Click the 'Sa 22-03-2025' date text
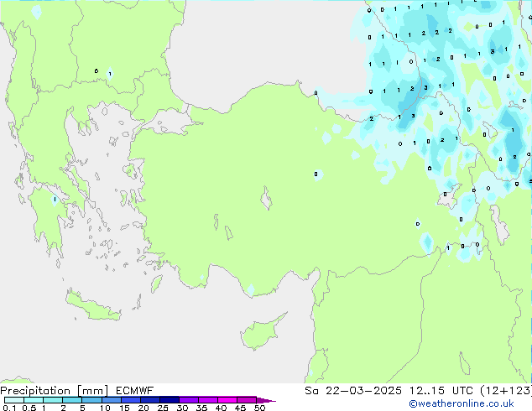532x411 pixels. [x=353, y=391]
